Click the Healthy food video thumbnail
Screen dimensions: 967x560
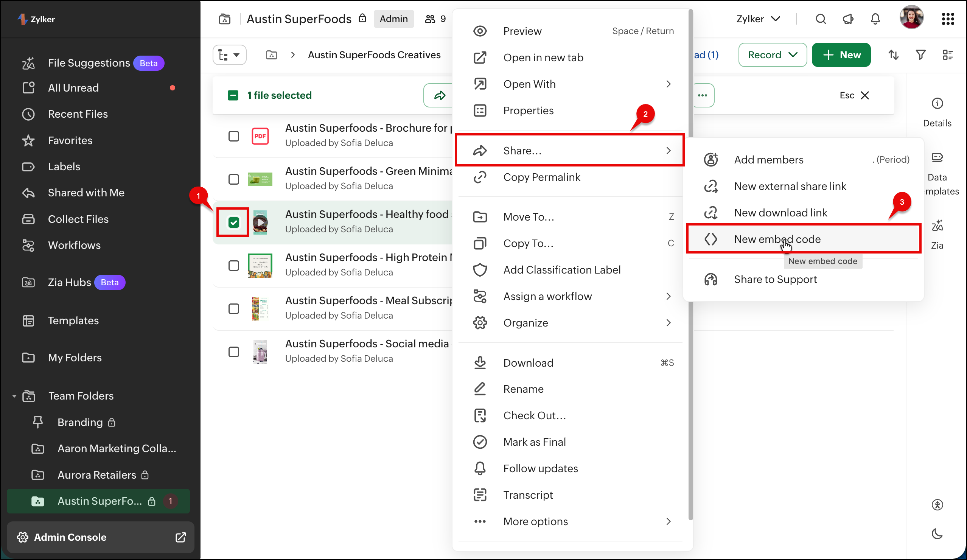coord(260,222)
